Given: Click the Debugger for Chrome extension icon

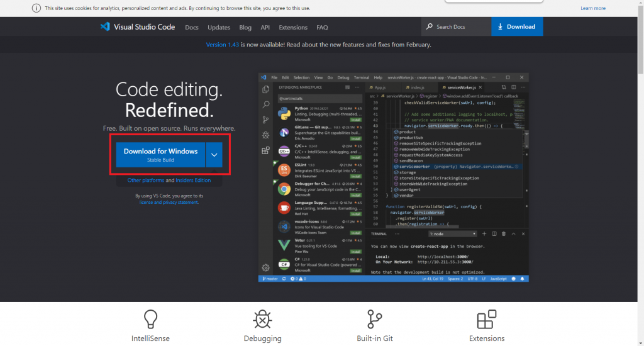Looking at the screenshot, I should click(284, 189).
